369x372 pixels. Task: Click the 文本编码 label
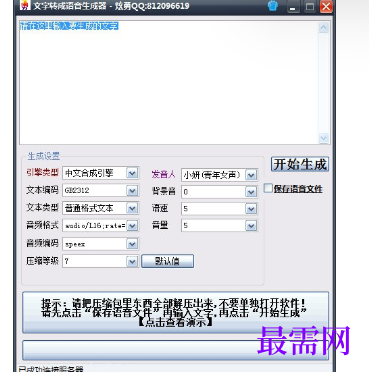[42, 190]
